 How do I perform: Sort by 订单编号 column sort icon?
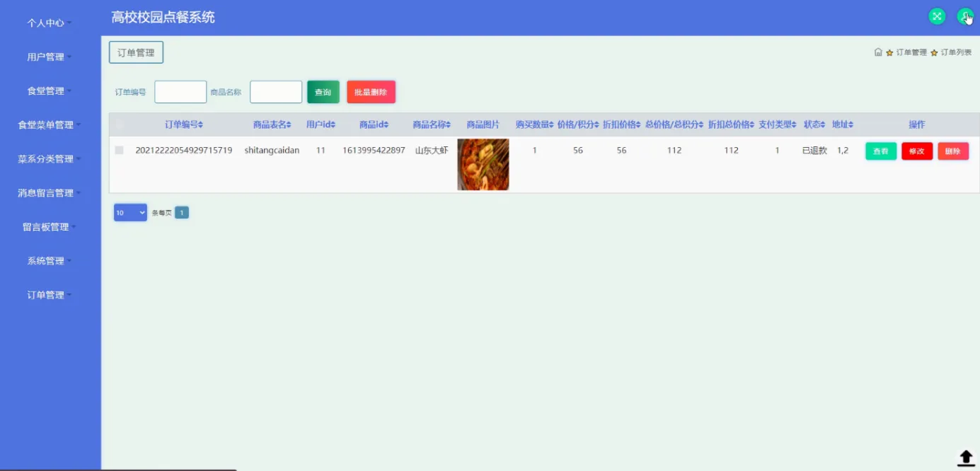201,125
